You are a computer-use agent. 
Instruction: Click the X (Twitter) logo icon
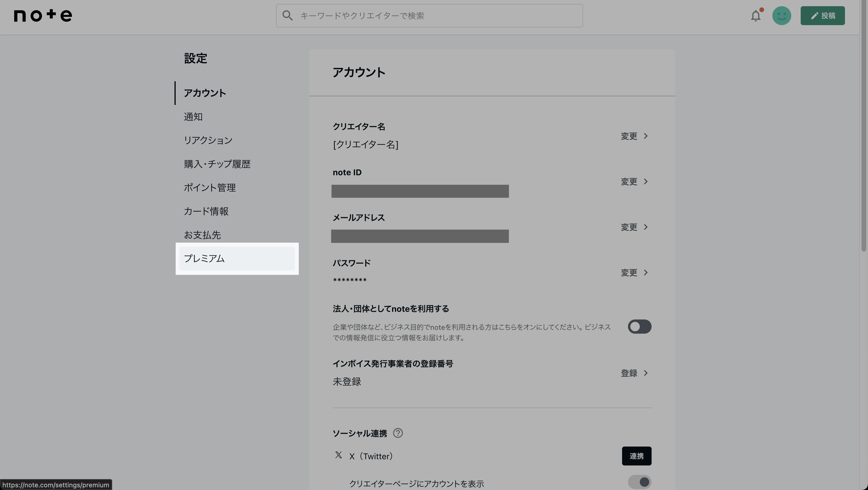pos(338,455)
